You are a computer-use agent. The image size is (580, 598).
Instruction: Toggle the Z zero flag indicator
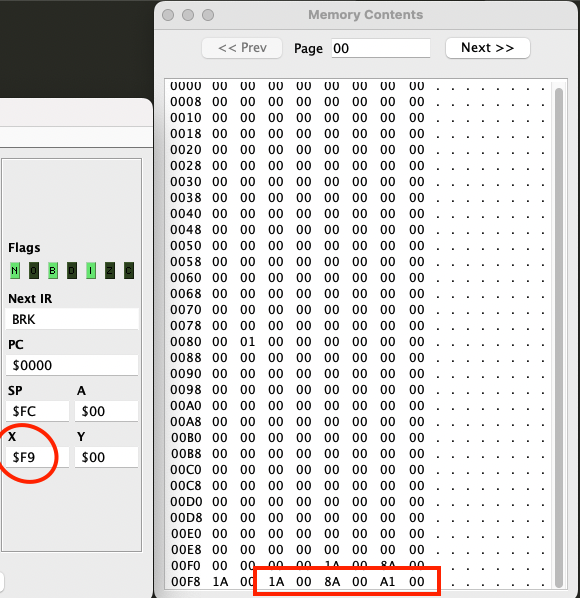pos(110,271)
